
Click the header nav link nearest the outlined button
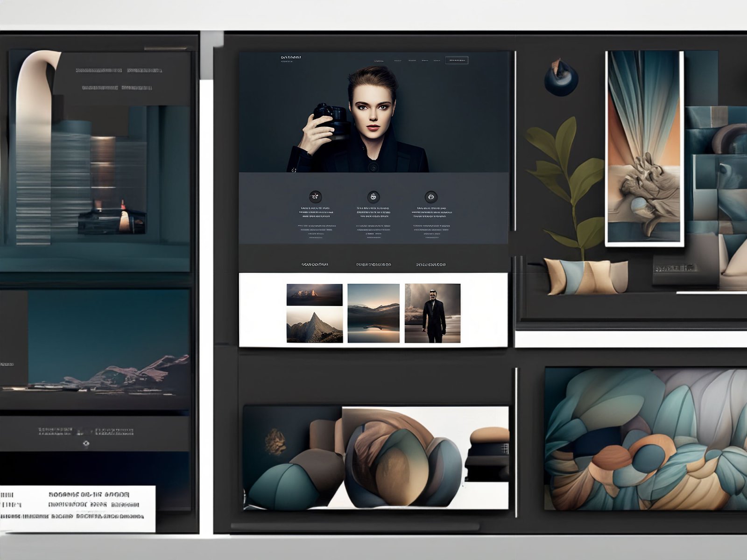(x=437, y=60)
